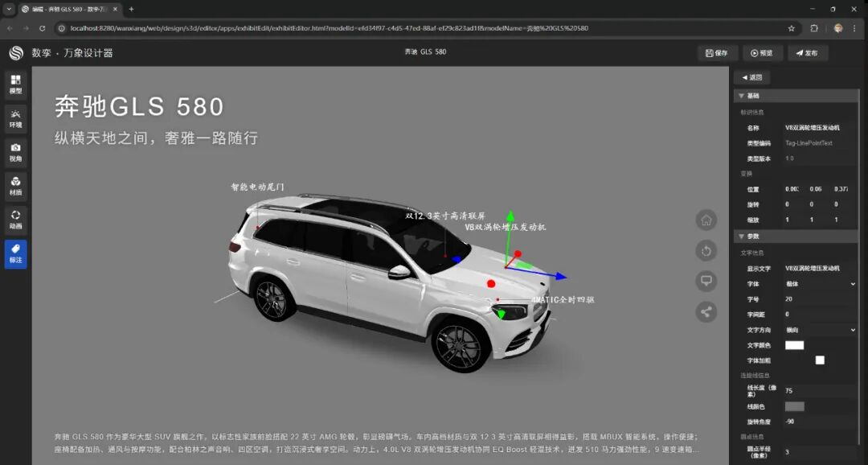Open the 模型 (Model) sidebar panel
This screenshot has height=465, width=868.
tap(15, 84)
